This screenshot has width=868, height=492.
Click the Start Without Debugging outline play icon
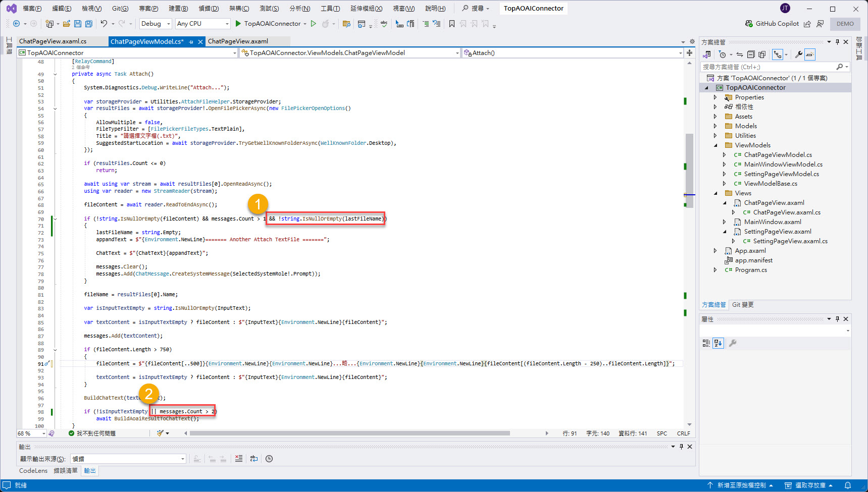coord(314,24)
